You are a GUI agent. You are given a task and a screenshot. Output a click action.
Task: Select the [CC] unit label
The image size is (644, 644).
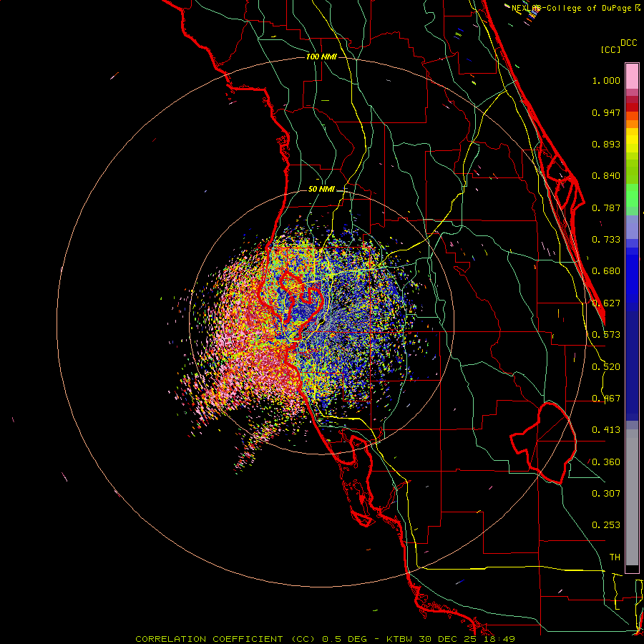tap(610, 49)
